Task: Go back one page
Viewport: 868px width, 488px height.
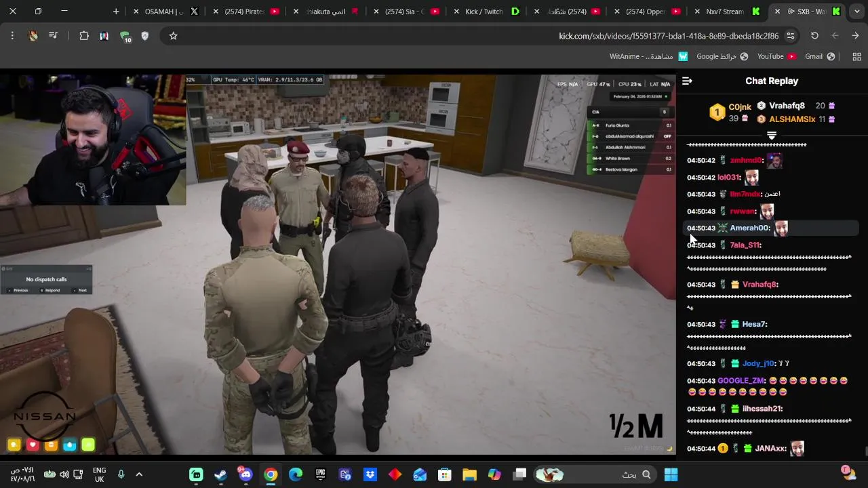Action: 855,36
